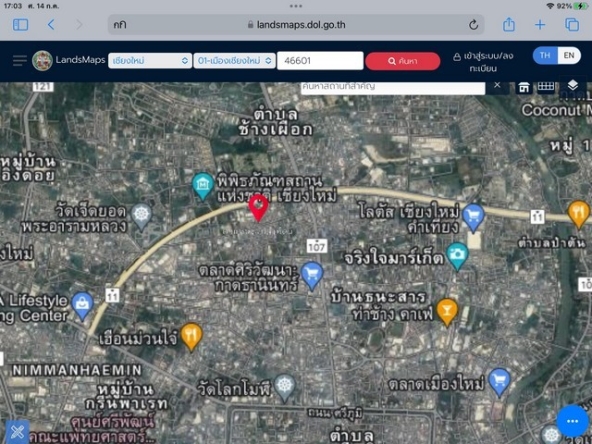Click the government office building icon
The height and width of the screenshot is (444, 592).
[x=524, y=87]
